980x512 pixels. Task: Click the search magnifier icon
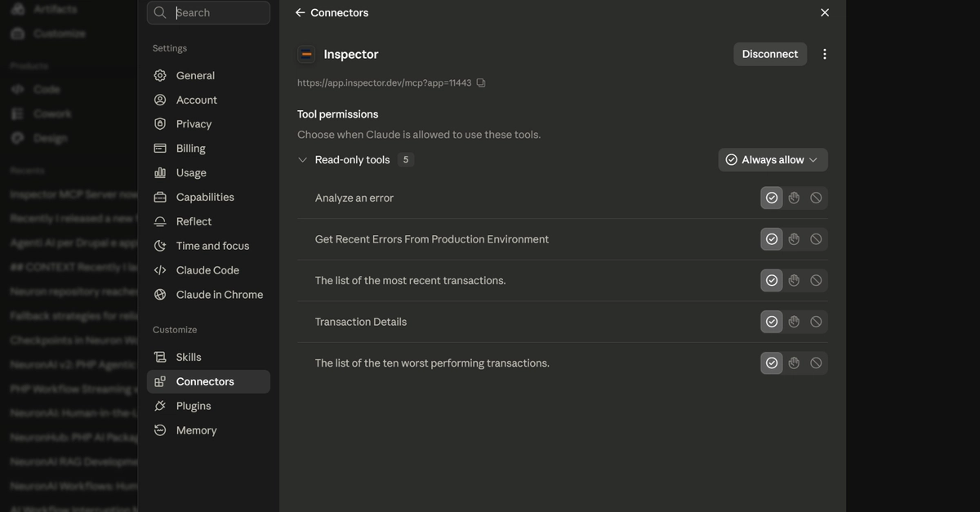point(160,12)
